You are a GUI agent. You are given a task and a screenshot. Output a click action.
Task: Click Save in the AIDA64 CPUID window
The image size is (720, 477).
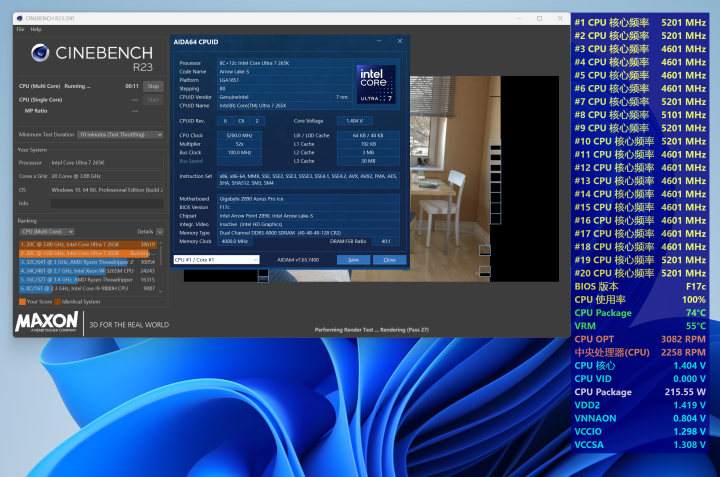(x=353, y=260)
